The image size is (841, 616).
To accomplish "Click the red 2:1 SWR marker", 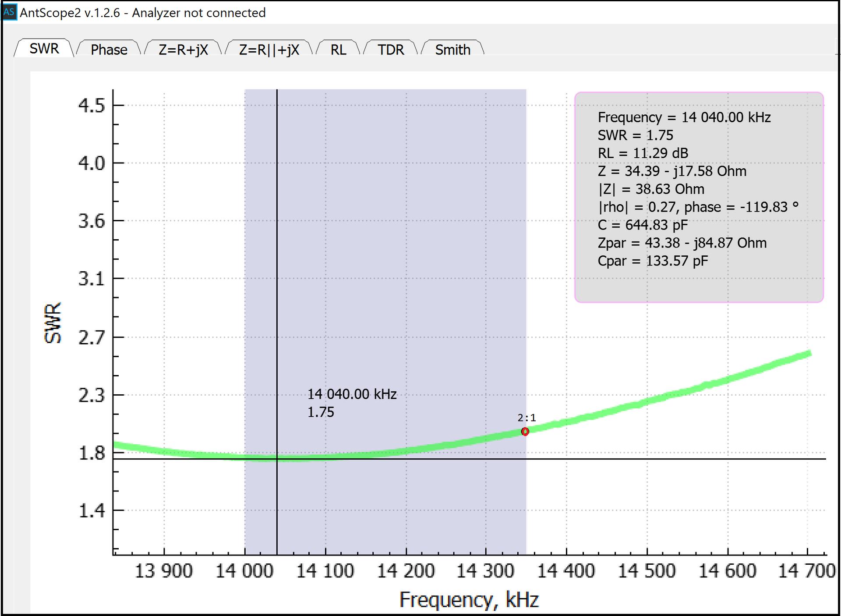I will tap(525, 432).
